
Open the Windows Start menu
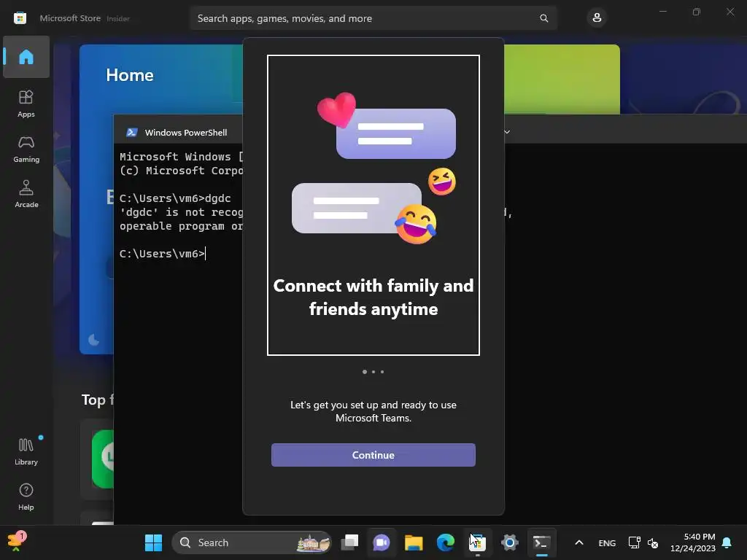click(153, 542)
